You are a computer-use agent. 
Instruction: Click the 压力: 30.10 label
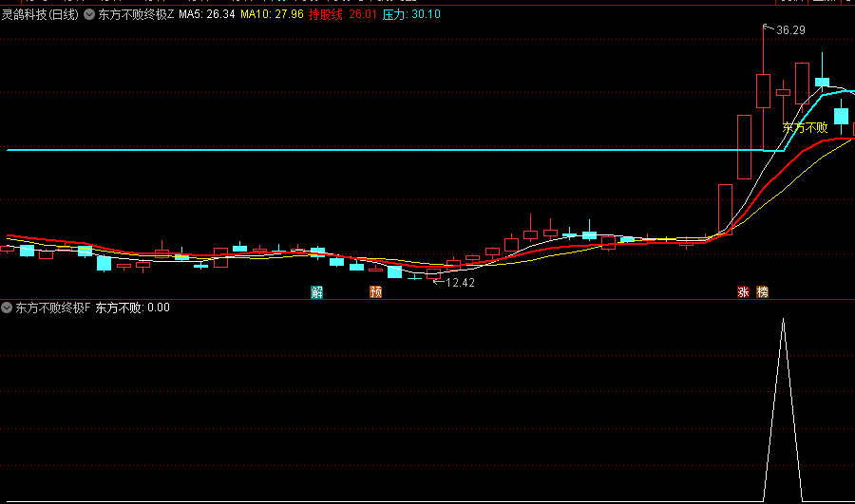tap(411, 14)
